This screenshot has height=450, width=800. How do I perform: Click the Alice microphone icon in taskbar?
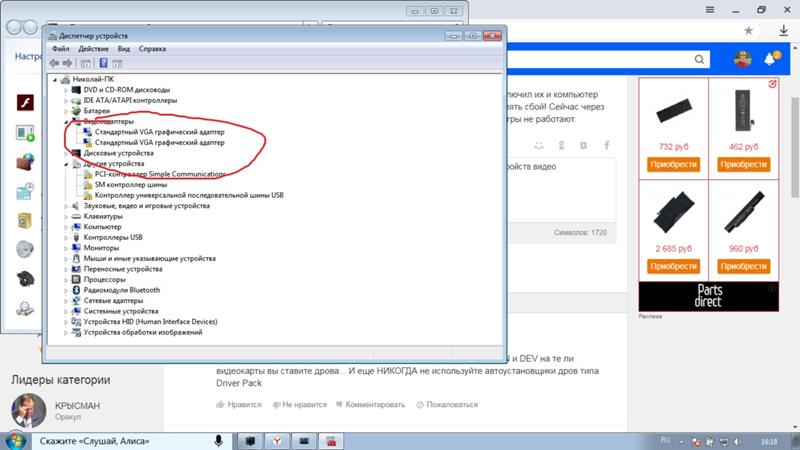click(x=218, y=441)
